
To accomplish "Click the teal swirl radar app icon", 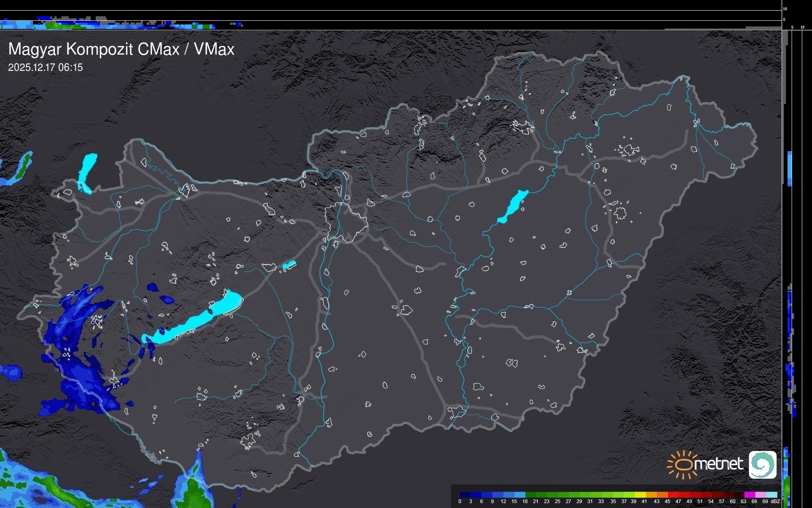I will [762, 465].
